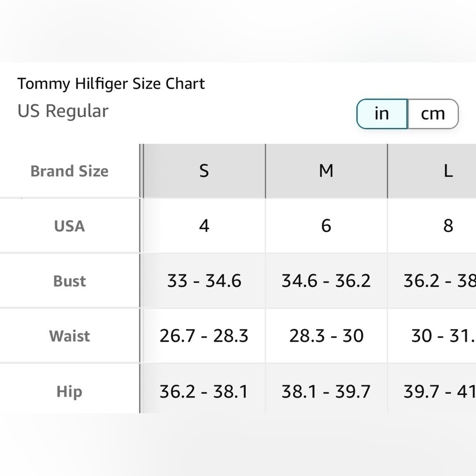Select the M brand size column header

click(327, 171)
